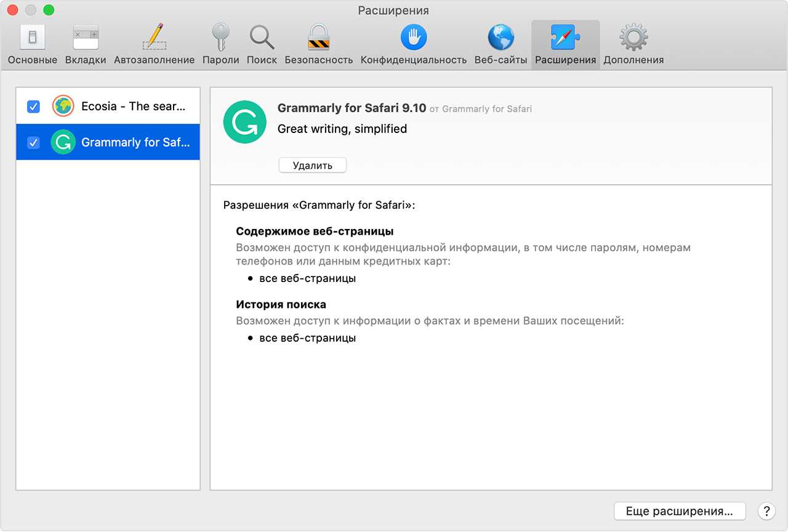788x532 pixels.
Task: Click the Удалить button
Action: (x=312, y=165)
